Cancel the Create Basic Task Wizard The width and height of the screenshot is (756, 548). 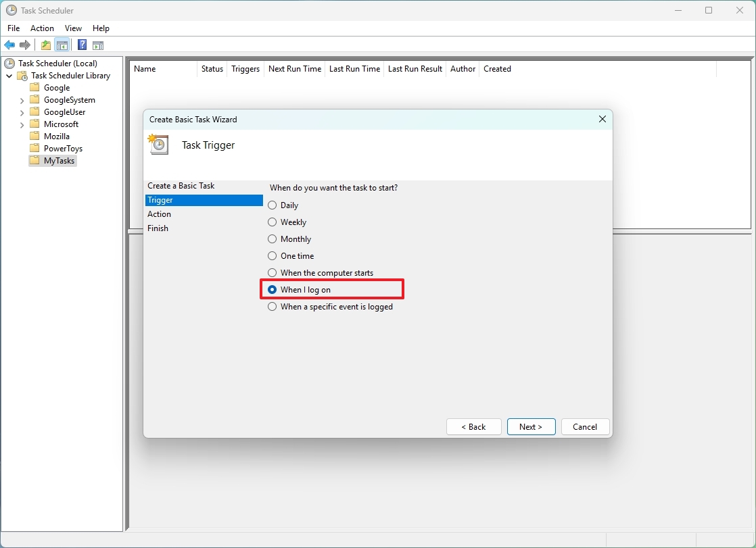[585, 426]
